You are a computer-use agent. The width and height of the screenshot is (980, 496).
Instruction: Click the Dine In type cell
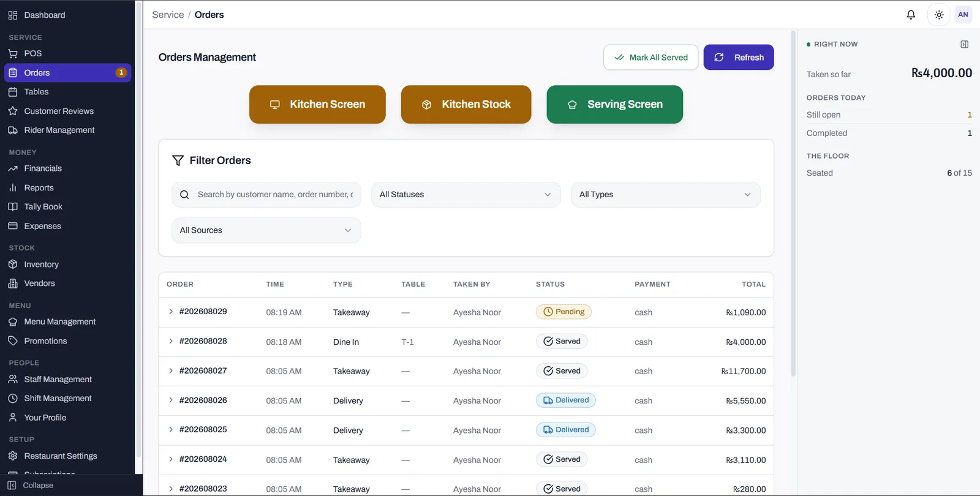346,342
